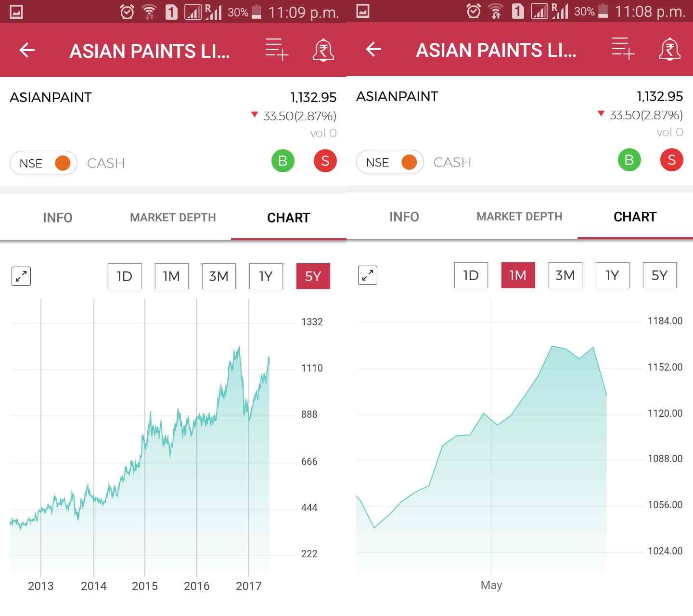Screen dimensions: 693x616
Task: Switch to the MARKET DEPTH tab
Action: (x=172, y=218)
